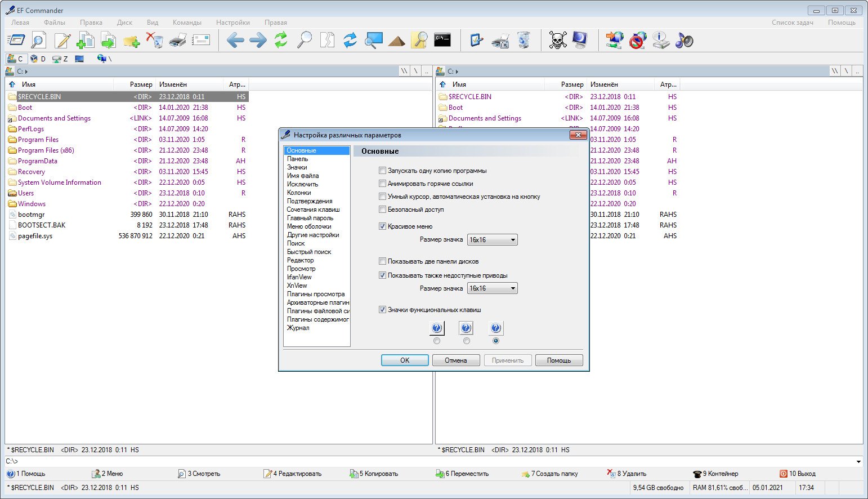Viewport: 868px width, 499px height.
Task: Click the copy files icon with green plus
Action: pyautogui.click(x=86, y=40)
